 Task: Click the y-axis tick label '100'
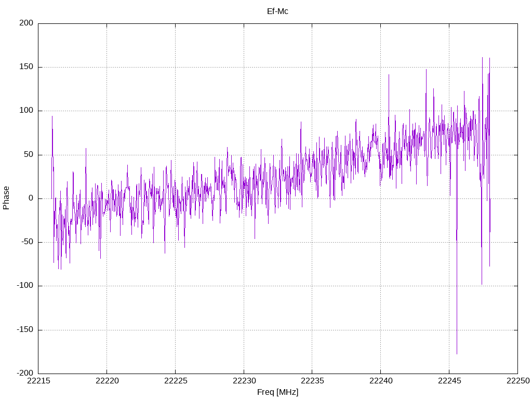pos(26,111)
